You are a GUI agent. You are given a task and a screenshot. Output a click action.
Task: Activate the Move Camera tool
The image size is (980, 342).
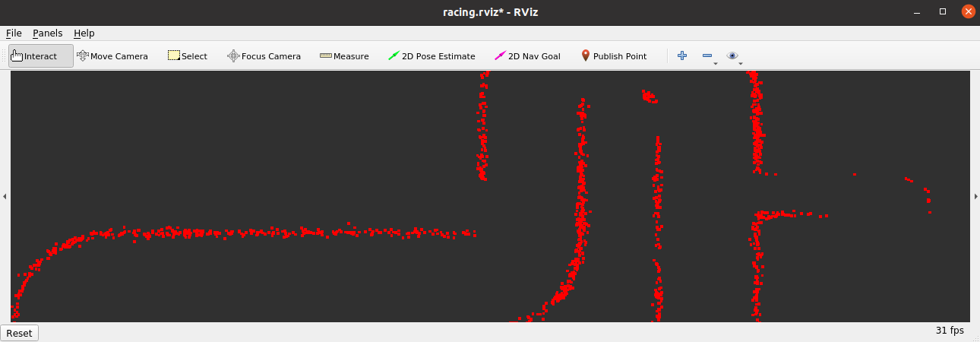[x=112, y=56]
